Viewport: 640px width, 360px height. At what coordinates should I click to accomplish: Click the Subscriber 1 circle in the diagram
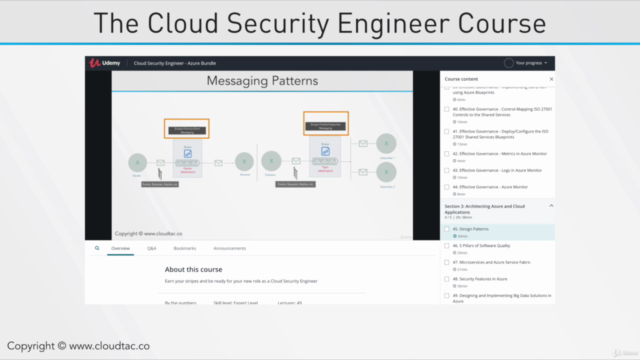coord(386,144)
